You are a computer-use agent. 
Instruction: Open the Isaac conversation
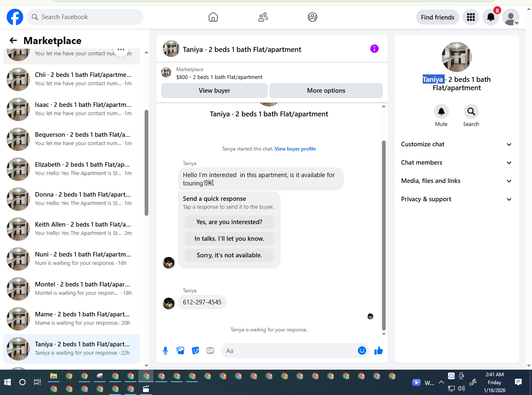[x=71, y=109]
